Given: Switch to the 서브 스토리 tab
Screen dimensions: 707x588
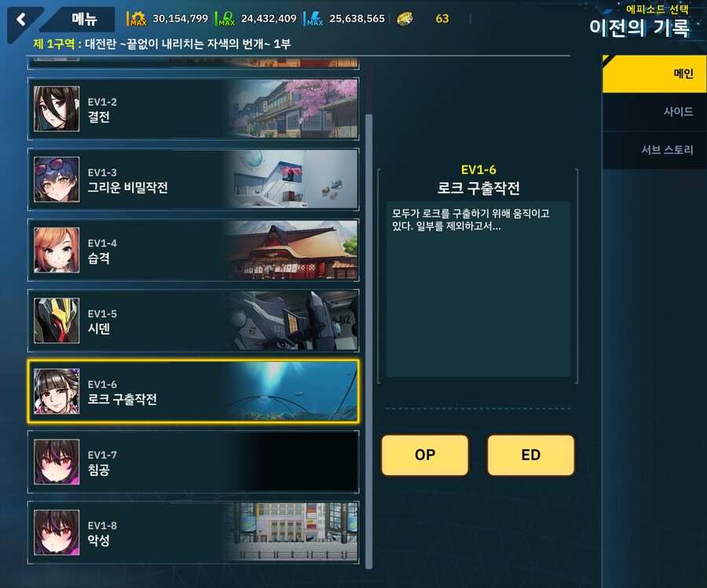Looking at the screenshot, I should (x=654, y=150).
